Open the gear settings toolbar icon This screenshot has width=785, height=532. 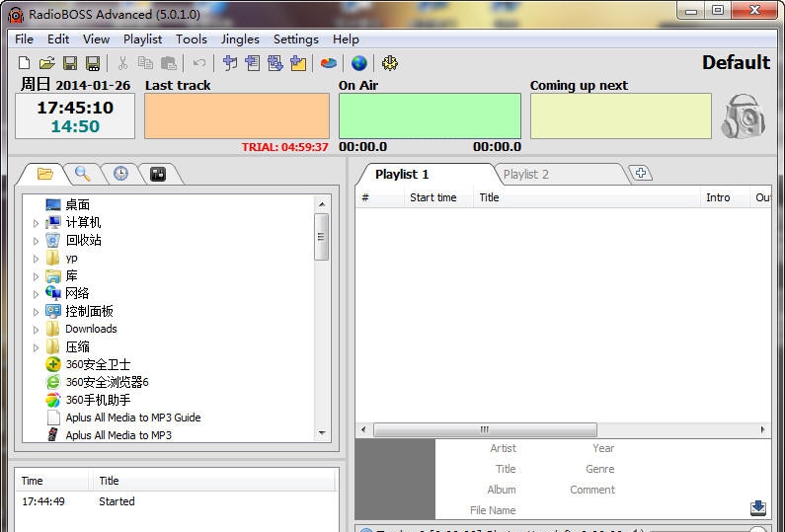390,63
